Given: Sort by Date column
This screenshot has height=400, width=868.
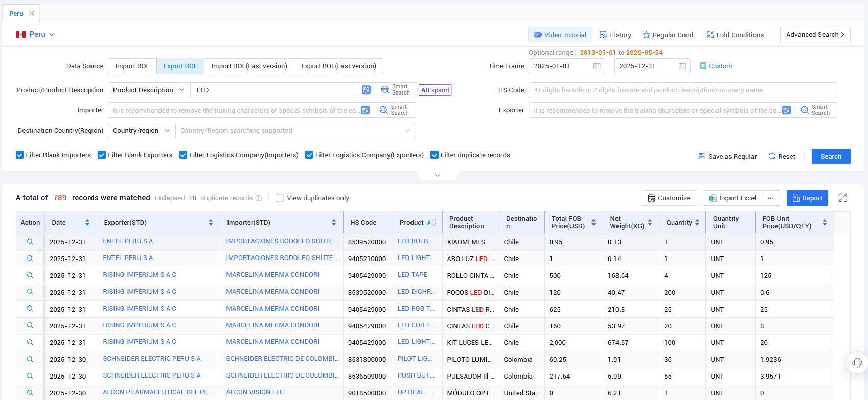Looking at the screenshot, I should (x=87, y=223).
